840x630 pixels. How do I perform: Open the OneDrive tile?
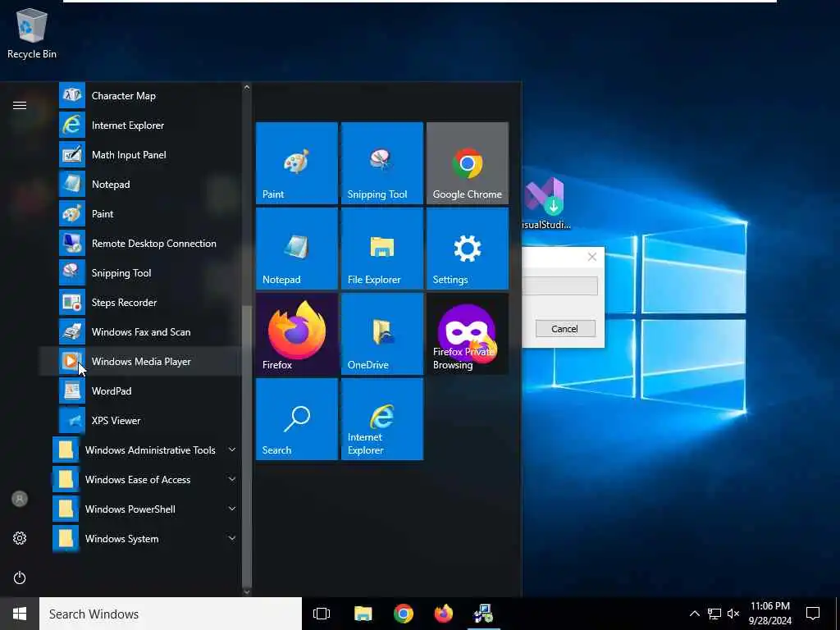(382, 333)
